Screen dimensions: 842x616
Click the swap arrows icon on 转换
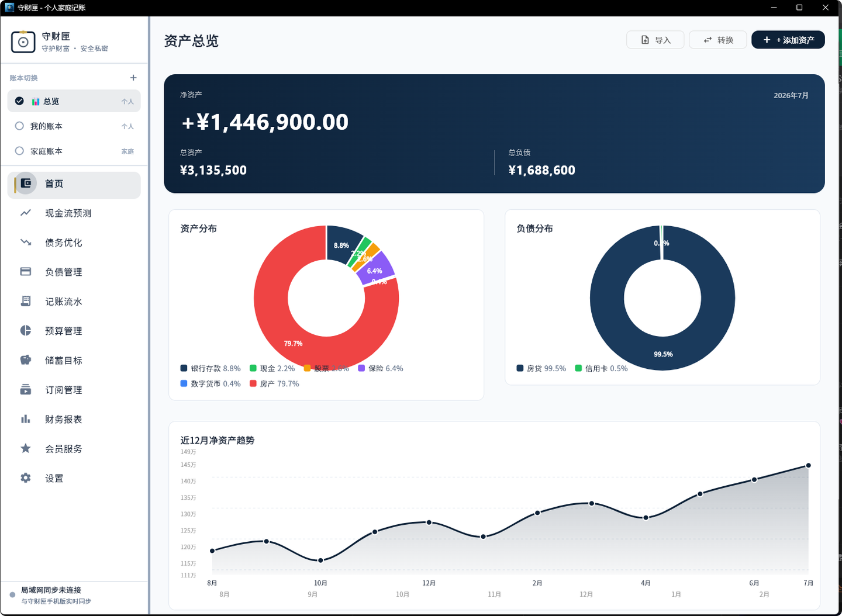pyautogui.click(x=708, y=40)
